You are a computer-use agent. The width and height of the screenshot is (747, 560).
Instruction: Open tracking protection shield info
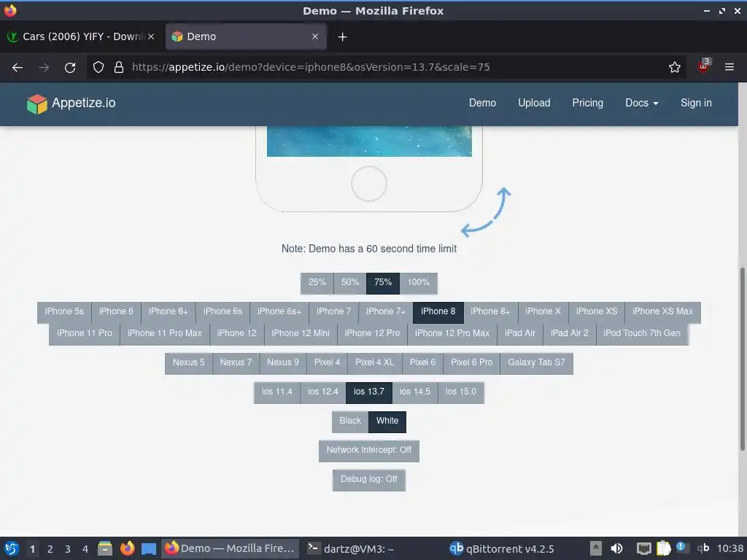point(98,67)
